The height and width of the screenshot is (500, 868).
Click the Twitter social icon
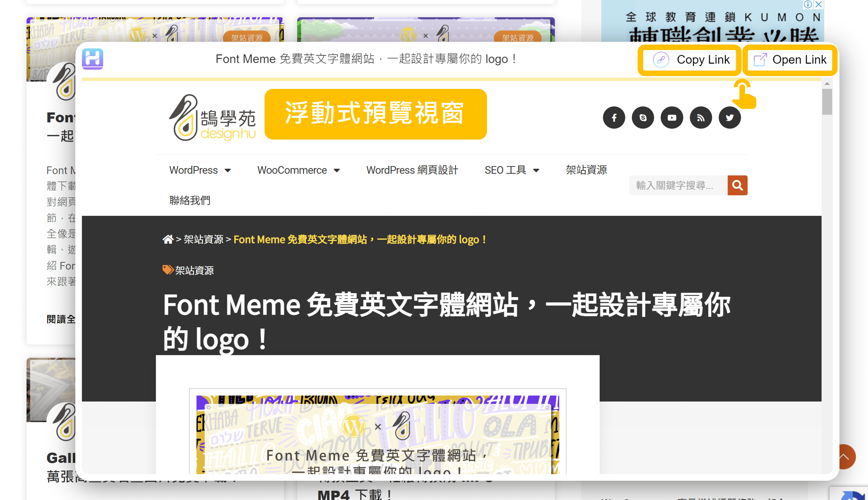730,117
